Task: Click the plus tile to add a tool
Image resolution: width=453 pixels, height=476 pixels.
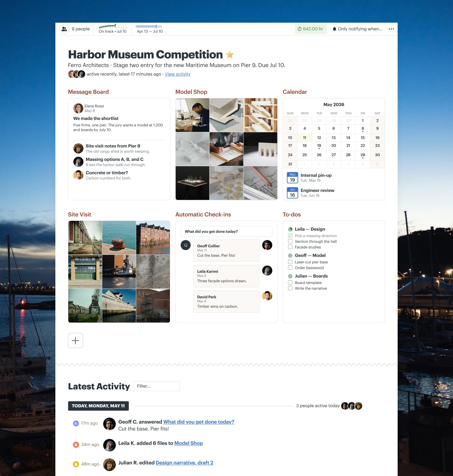Action: 75,340
